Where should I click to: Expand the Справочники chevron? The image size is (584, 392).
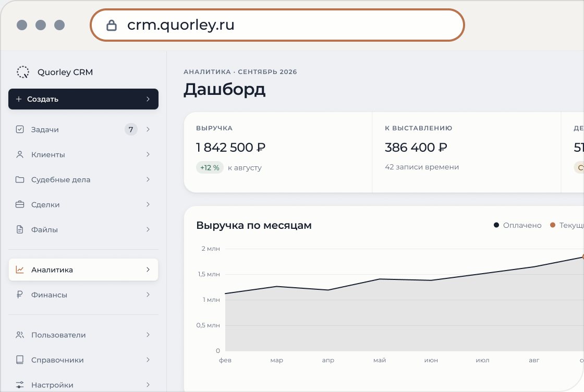[148, 360]
